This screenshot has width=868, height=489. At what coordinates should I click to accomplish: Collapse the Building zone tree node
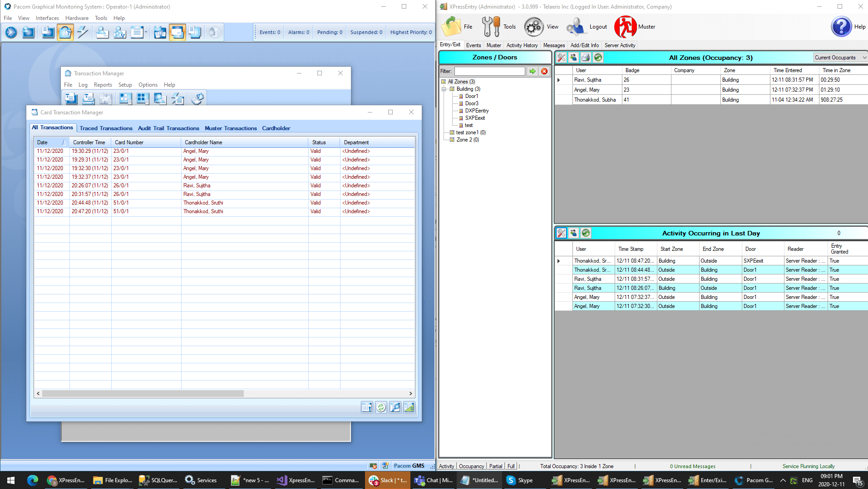point(444,89)
